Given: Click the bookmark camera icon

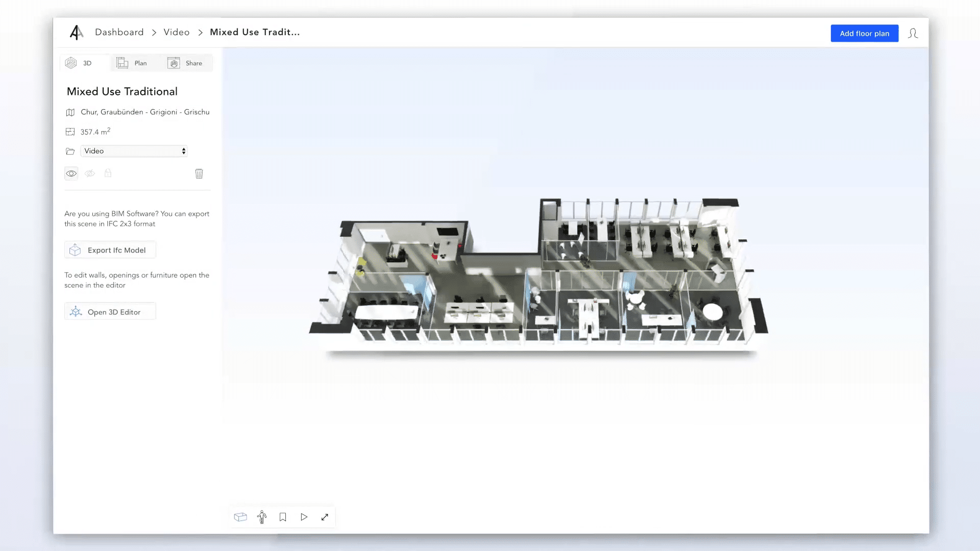Looking at the screenshot, I should coord(283,517).
